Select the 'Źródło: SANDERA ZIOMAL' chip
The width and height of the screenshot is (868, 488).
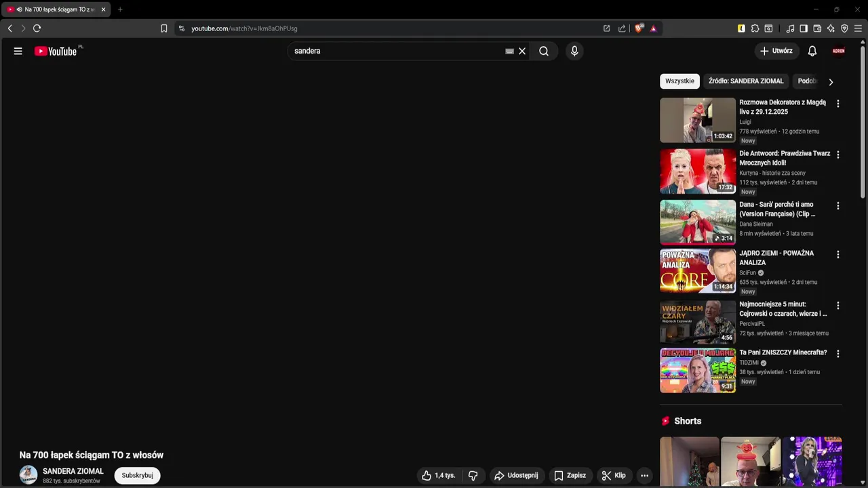tap(746, 81)
